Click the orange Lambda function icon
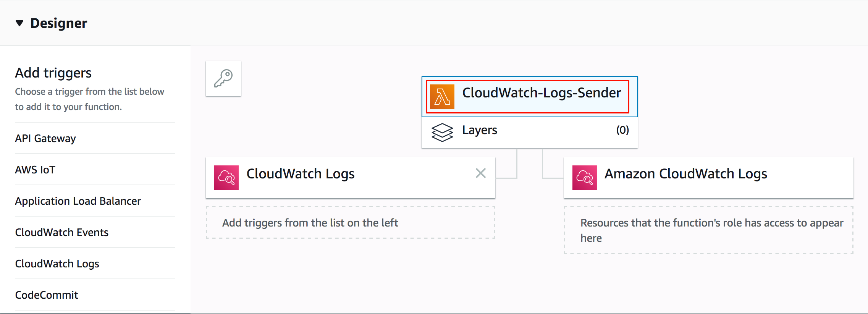This screenshot has height=314, width=868. point(442,97)
